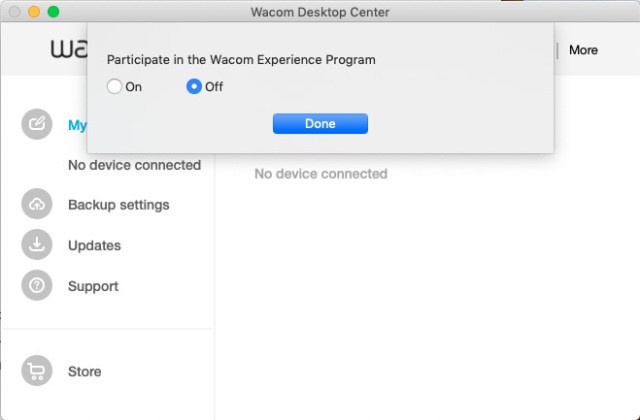This screenshot has height=420, width=640.
Task: Open the Support section label
Action: 93,286
